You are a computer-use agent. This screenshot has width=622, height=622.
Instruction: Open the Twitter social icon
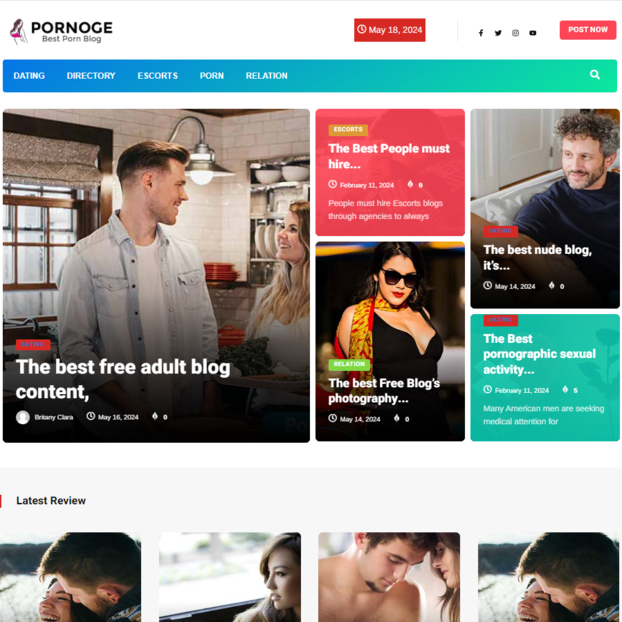(498, 33)
